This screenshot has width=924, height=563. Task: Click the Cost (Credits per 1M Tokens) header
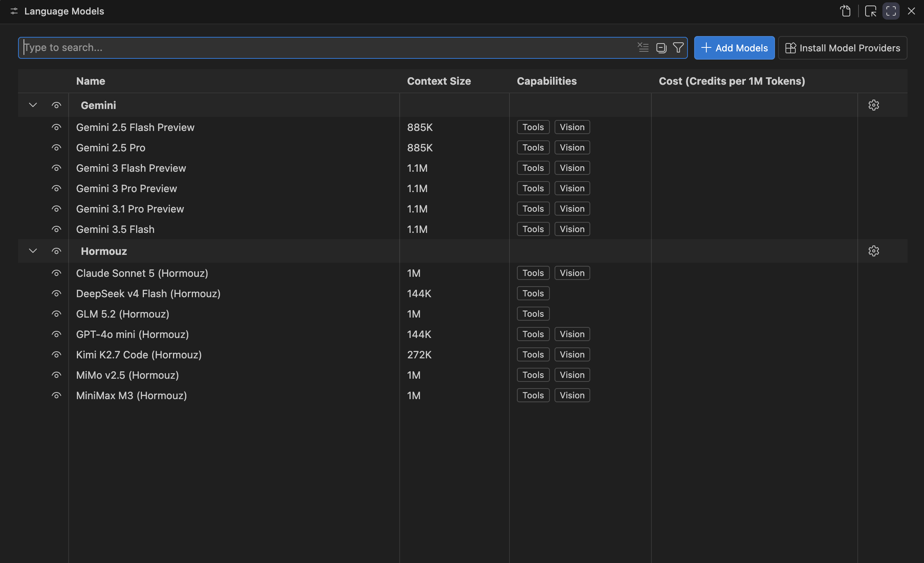(x=732, y=81)
